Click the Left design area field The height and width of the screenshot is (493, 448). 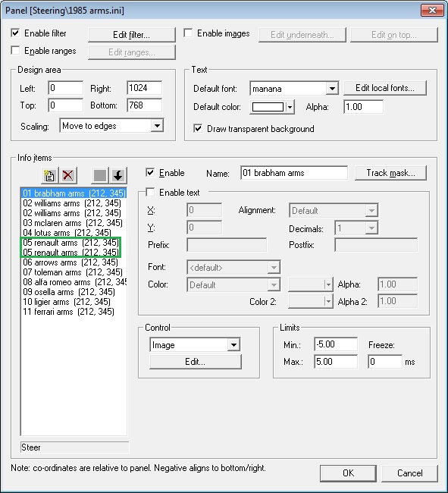point(66,88)
